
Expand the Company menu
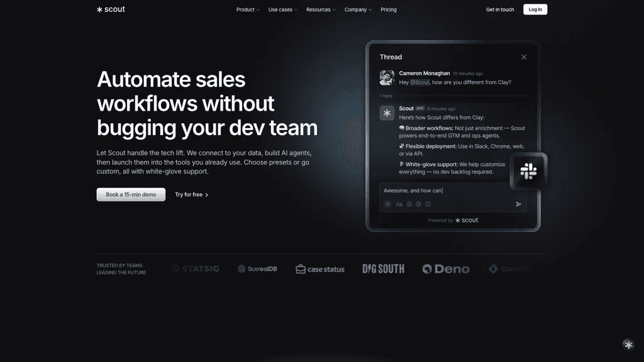coord(358,9)
